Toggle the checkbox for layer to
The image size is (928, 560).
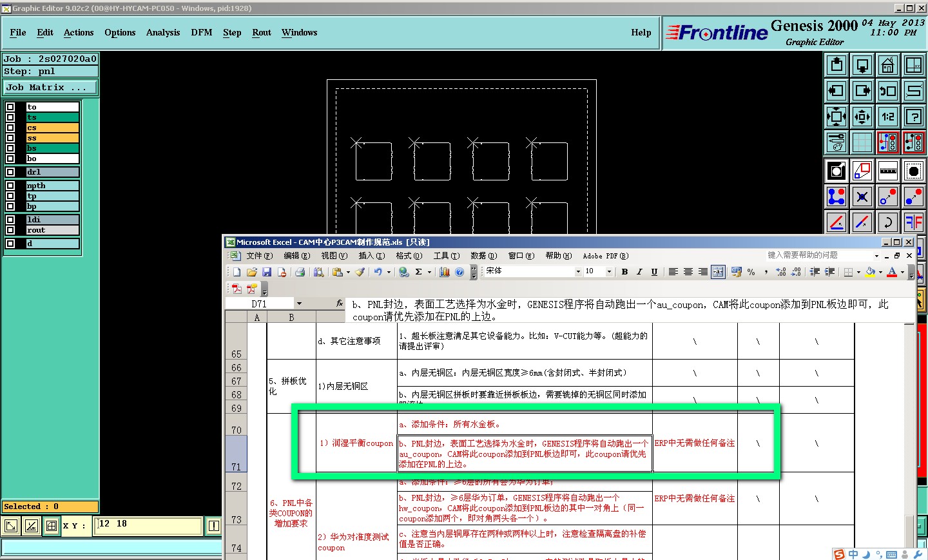point(10,107)
